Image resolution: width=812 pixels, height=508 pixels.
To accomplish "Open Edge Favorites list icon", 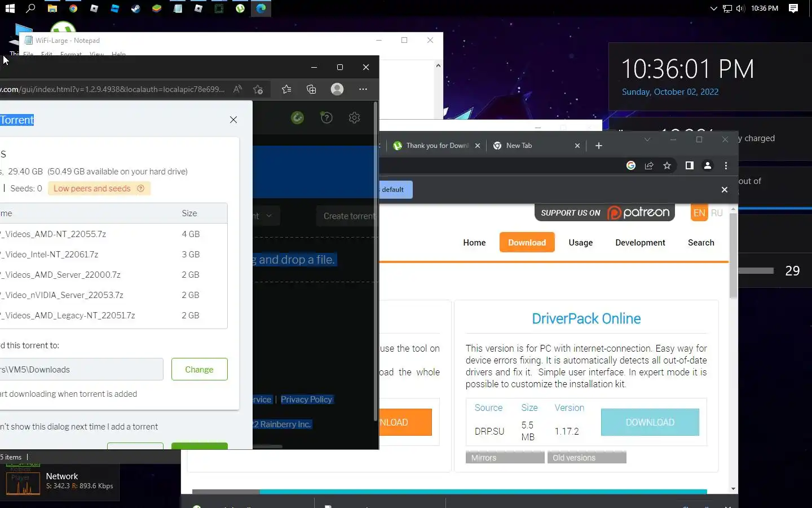I will tap(286, 89).
